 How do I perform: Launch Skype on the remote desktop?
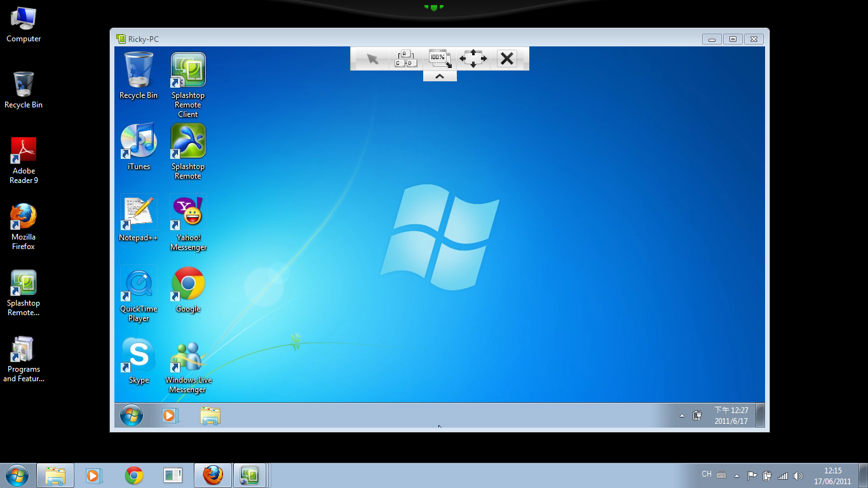click(x=139, y=361)
